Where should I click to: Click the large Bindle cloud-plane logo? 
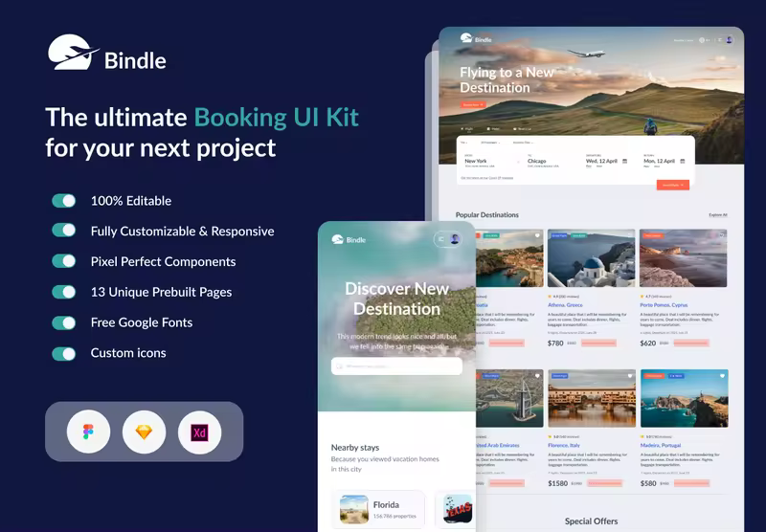point(74,52)
